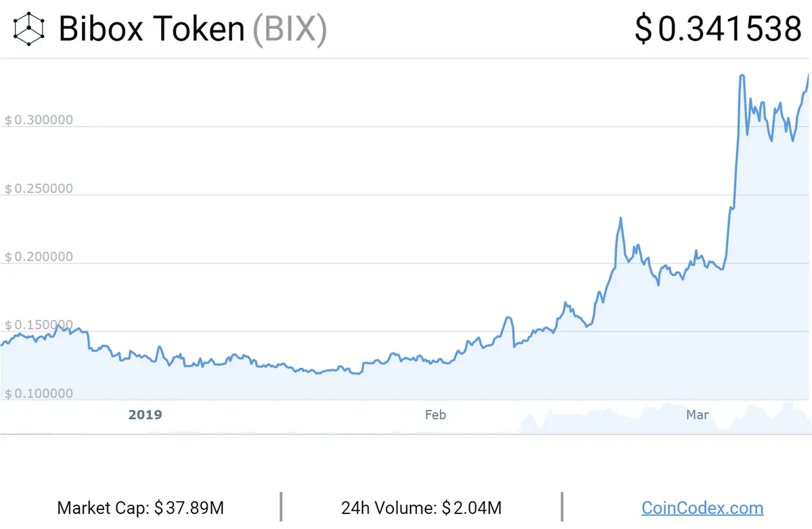
Task: Click the volume area under the chart
Action: (x=663, y=419)
